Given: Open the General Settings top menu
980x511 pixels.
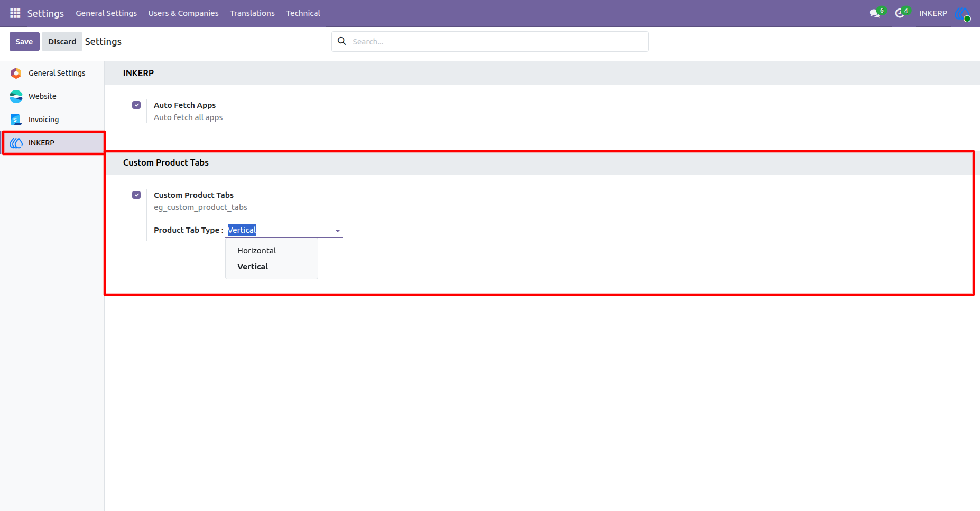Looking at the screenshot, I should point(106,13).
